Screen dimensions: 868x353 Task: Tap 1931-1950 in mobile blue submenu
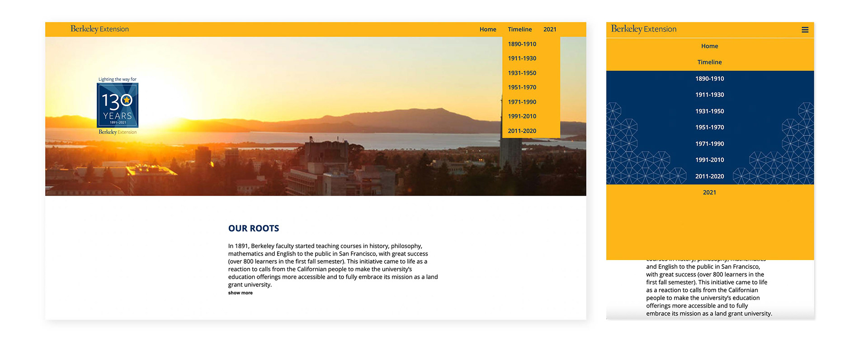[x=710, y=111]
